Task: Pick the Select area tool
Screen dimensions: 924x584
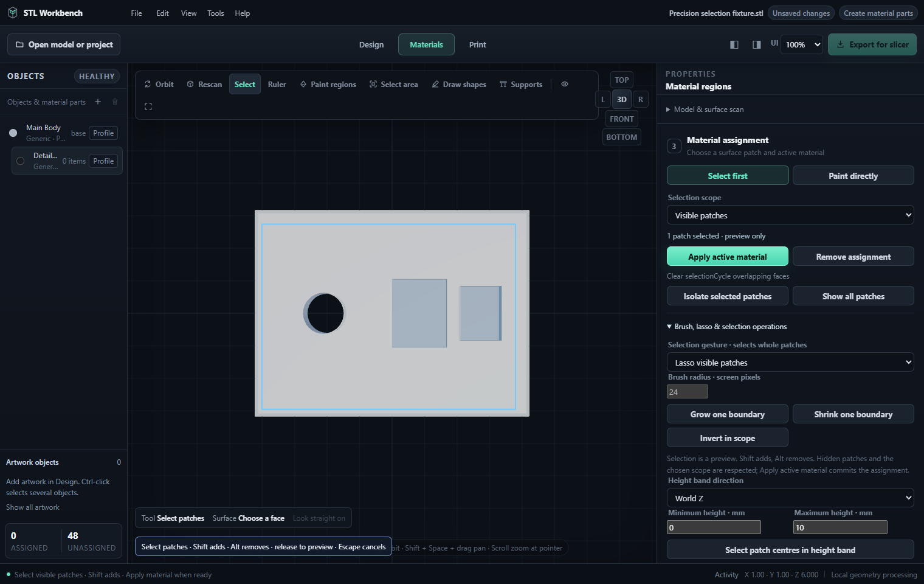Action: 394,85
